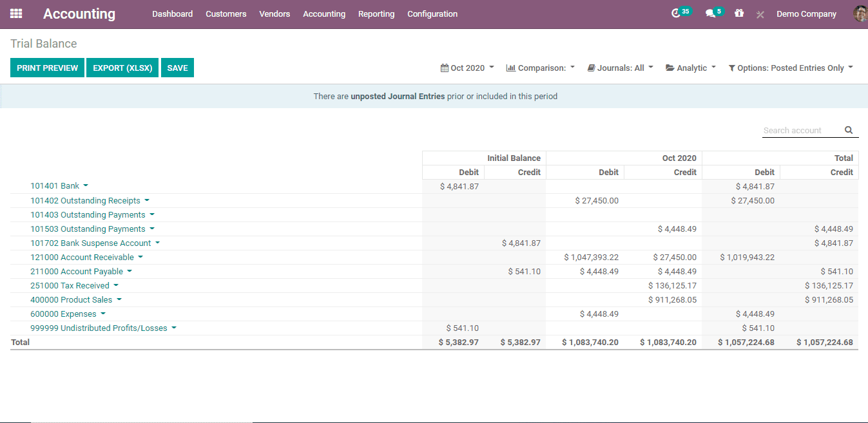Image resolution: width=868 pixels, height=423 pixels.
Task: Open the Configuration menu
Action: pos(432,14)
